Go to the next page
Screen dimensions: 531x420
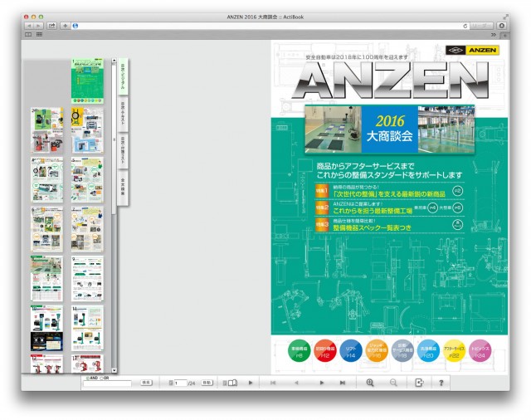tap(321, 383)
